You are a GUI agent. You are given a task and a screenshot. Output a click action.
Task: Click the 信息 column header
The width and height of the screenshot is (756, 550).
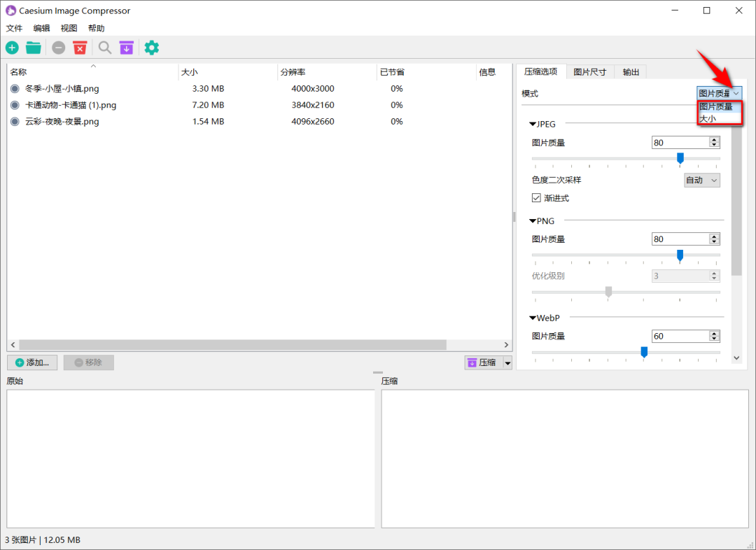pyautogui.click(x=493, y=72)
